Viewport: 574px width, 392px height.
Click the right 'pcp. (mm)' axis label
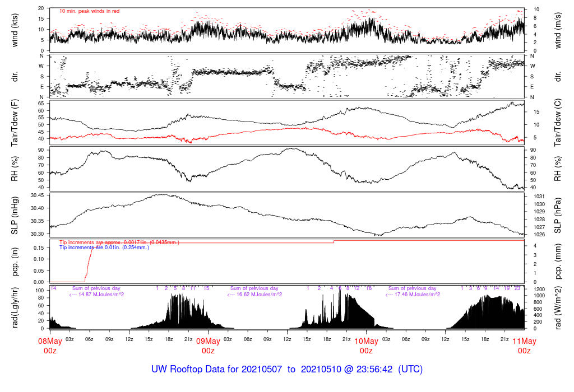click(x=558, y=261)
